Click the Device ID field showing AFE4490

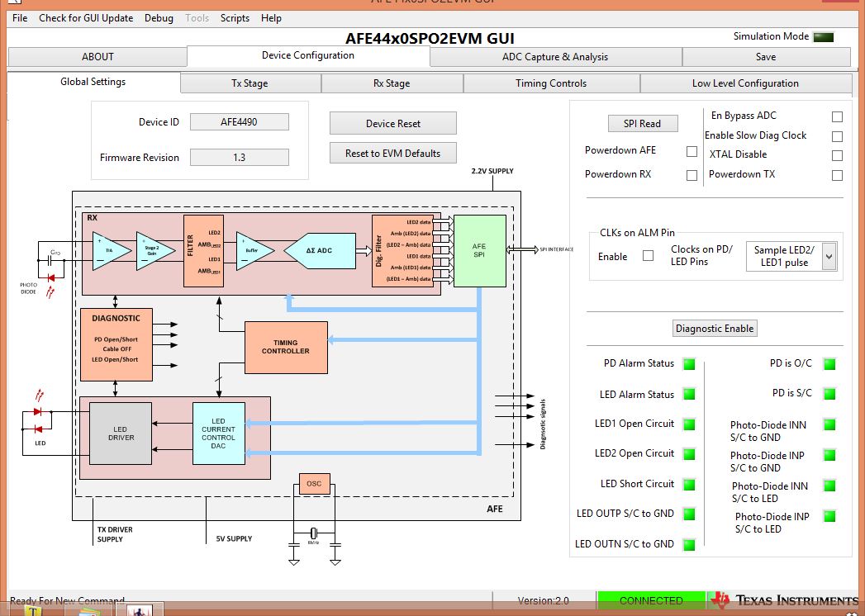(x=240, y=122)
